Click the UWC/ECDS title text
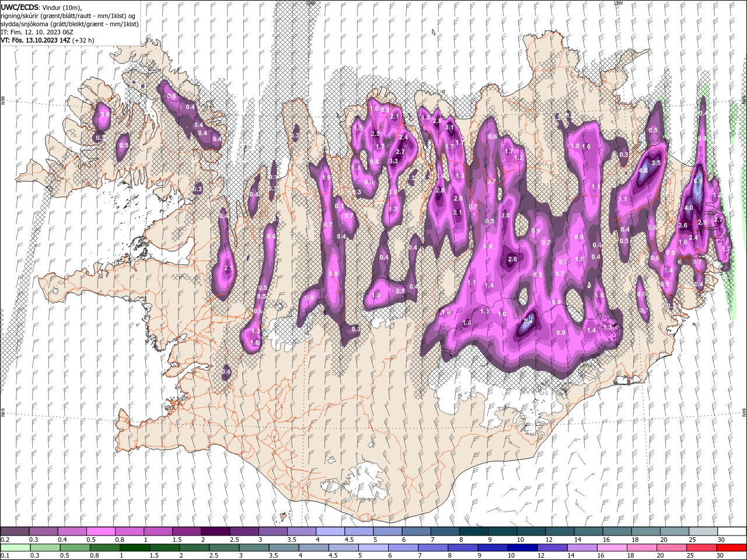Screen dimensions: 747x560 tap(20, 7)
